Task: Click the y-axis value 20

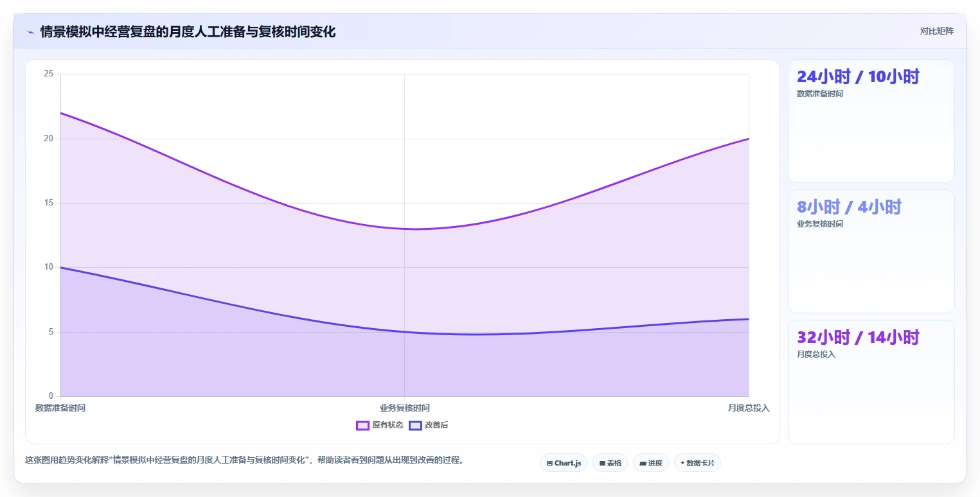Action: (49, 139)
